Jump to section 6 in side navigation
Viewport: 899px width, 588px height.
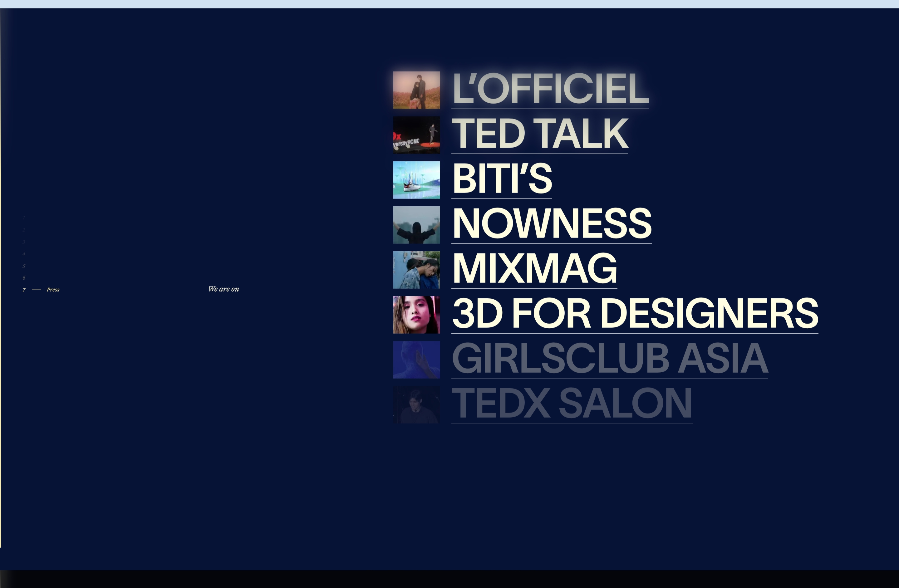tap(24, 277)
